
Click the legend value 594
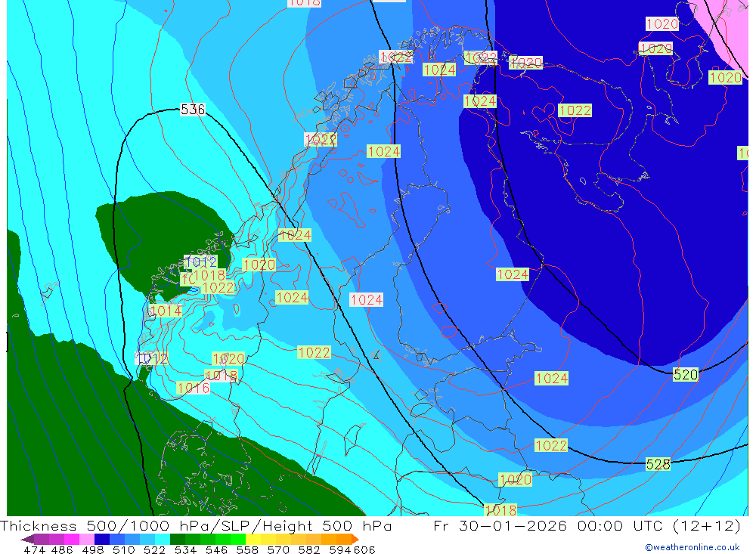(x=339, y=549)
